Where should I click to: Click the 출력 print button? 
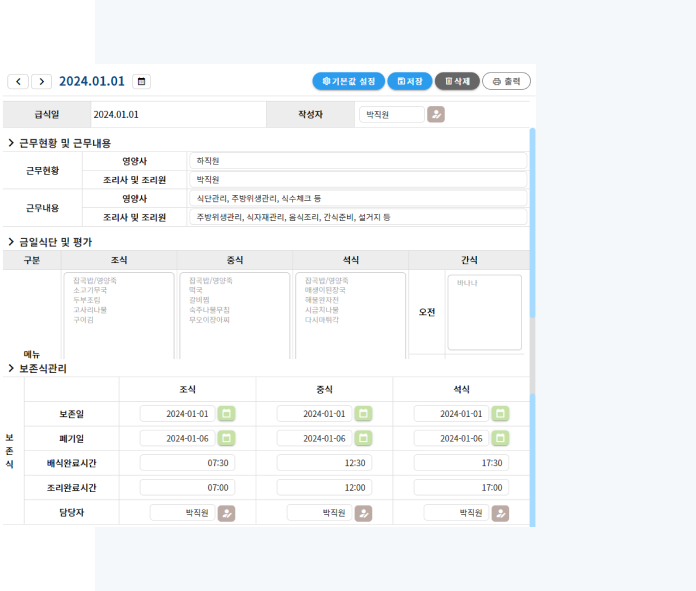pyautogui.click(x=506, y=81)
